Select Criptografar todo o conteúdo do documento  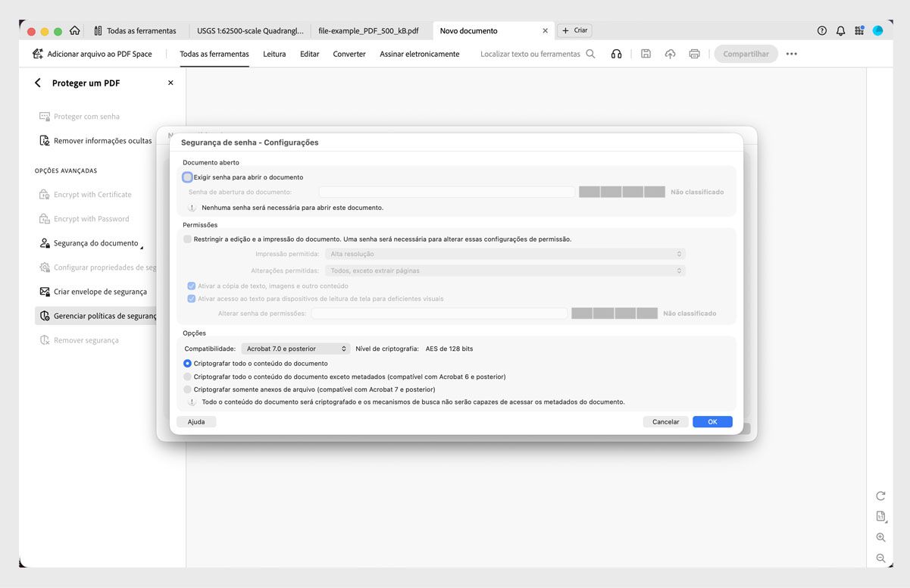(188, 363)
